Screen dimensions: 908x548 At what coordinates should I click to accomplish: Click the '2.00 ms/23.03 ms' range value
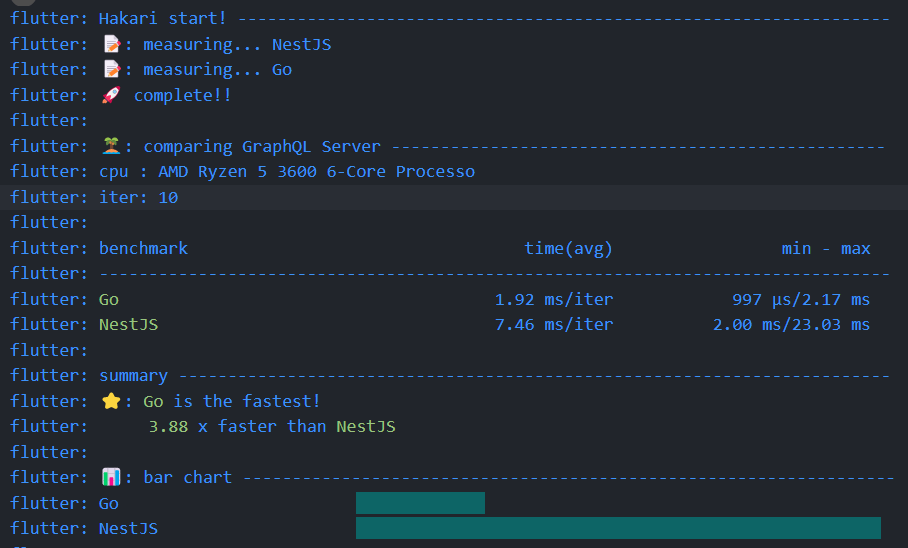[x=791, y=324]
